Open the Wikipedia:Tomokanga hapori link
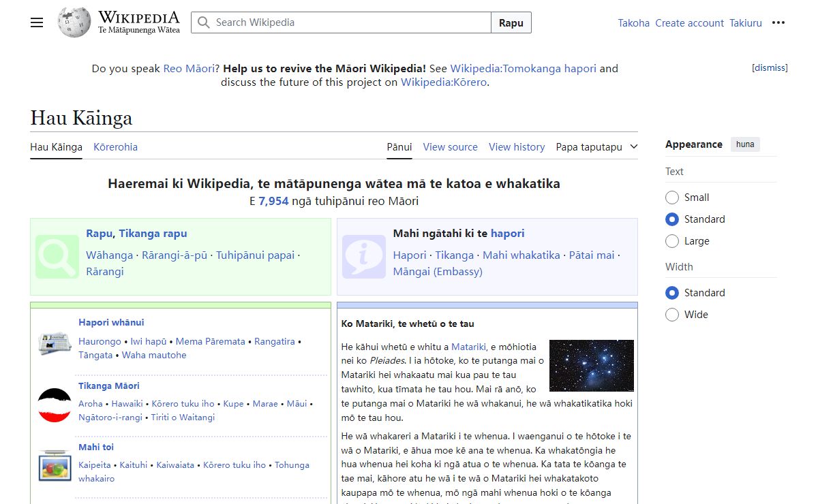The image size is (818, 504). 524,68
